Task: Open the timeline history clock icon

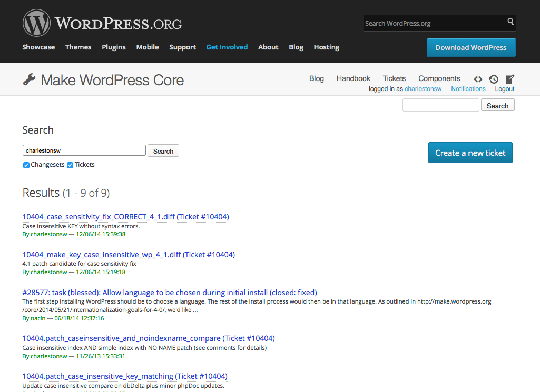Action: (x=494, y=79)
